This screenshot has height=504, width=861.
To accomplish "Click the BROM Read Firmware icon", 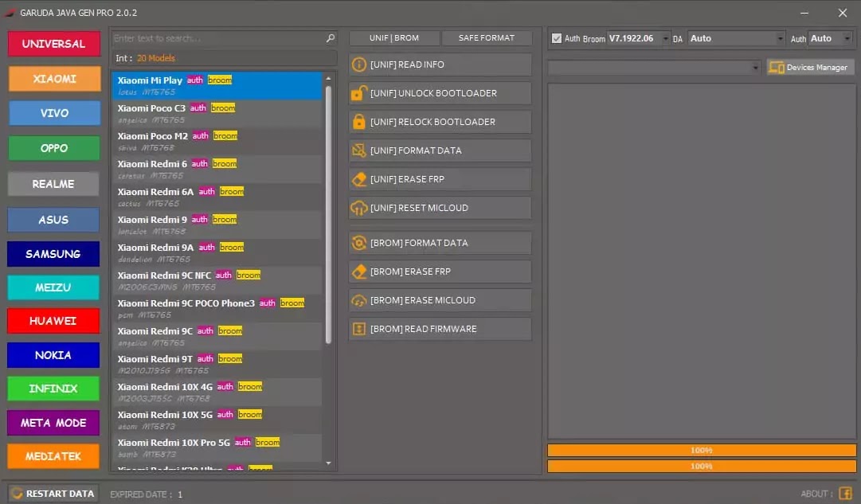I will (x=358, y=329).
